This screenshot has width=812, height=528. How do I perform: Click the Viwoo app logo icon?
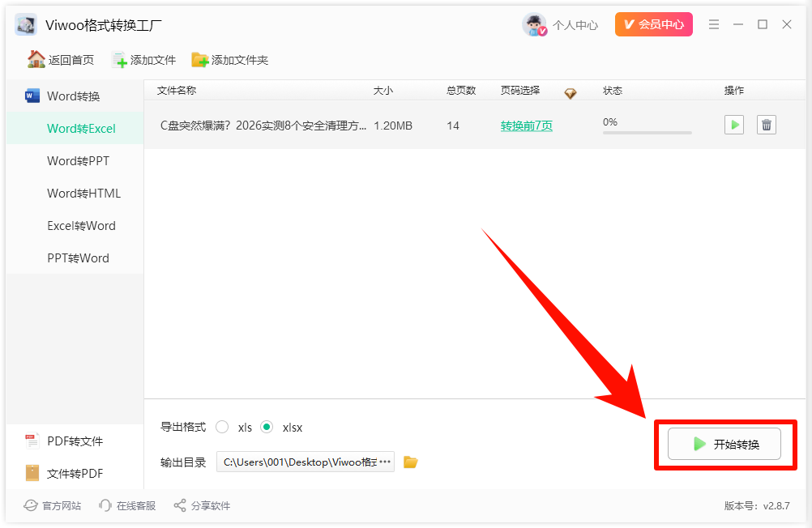tap(26, 24)
